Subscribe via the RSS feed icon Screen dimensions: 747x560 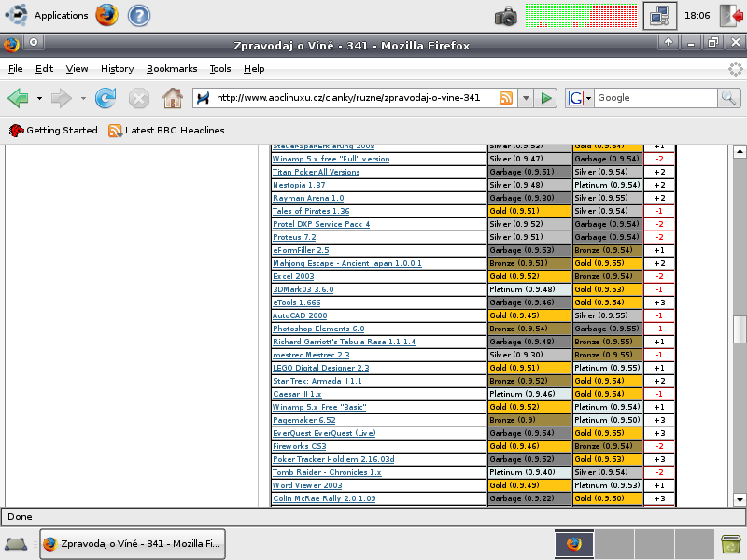click(x=506, y=98)
